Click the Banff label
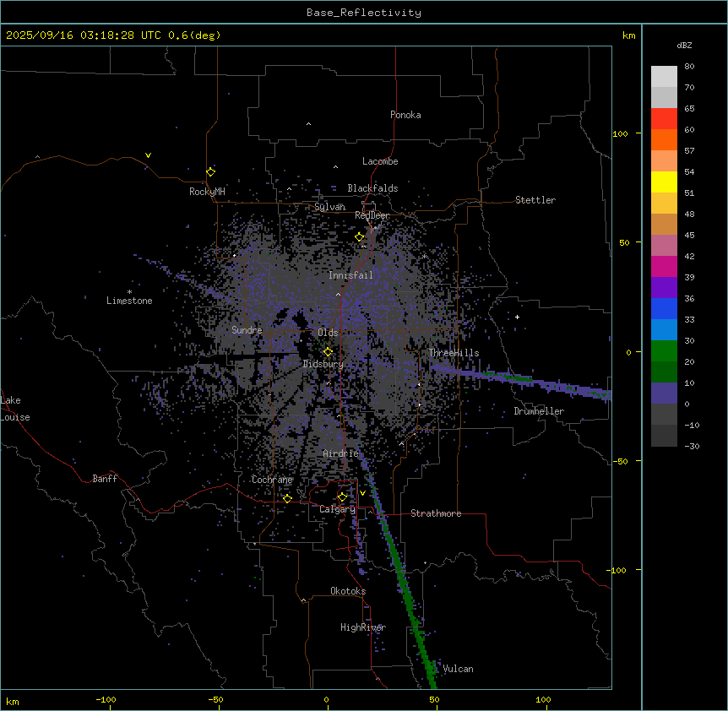728x711 pixels. [105, 479]
